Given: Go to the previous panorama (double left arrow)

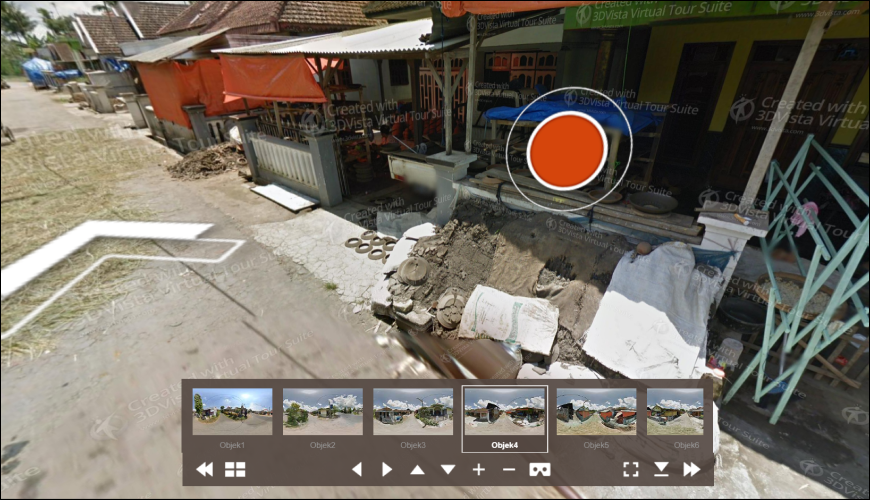Looking at the screenshot, I should click(204, 469).
